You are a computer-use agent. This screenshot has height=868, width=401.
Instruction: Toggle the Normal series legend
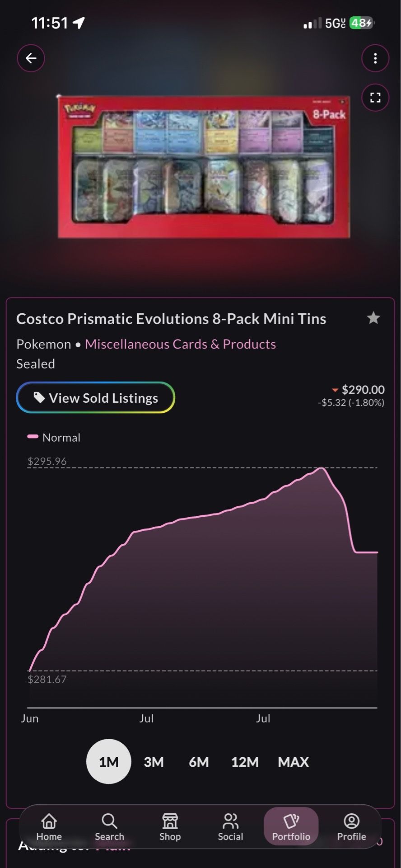point(54,437)
